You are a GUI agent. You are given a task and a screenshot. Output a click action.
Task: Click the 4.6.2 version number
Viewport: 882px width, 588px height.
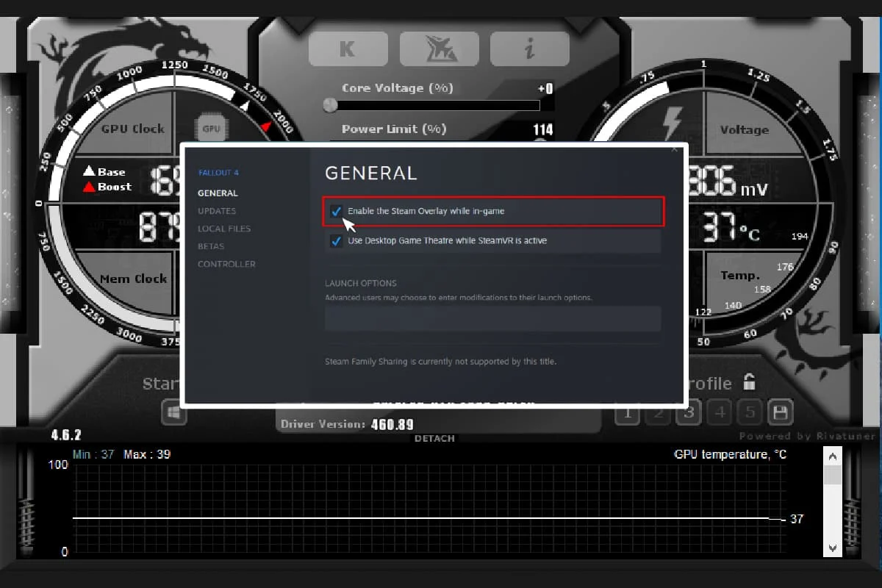66,435
